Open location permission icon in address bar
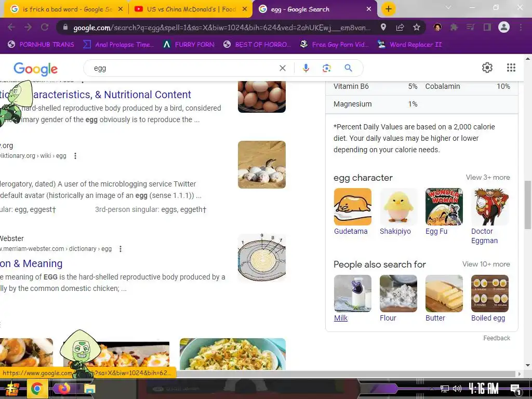Image resolution: width=532 pixels, height=399 pixels. (383, 27)
